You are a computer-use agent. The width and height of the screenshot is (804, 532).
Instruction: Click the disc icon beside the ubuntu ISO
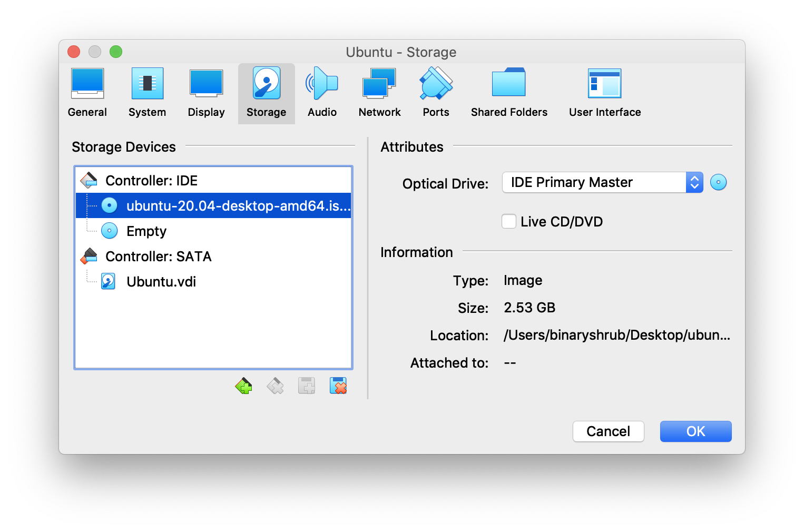[110, 205]
